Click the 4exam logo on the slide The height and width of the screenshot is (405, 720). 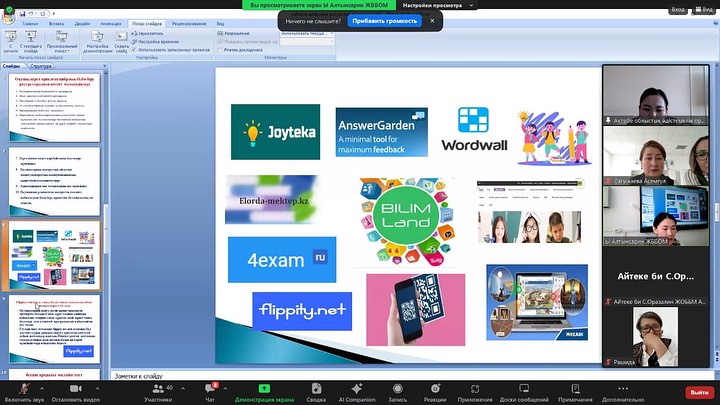[x=282, y=259]
